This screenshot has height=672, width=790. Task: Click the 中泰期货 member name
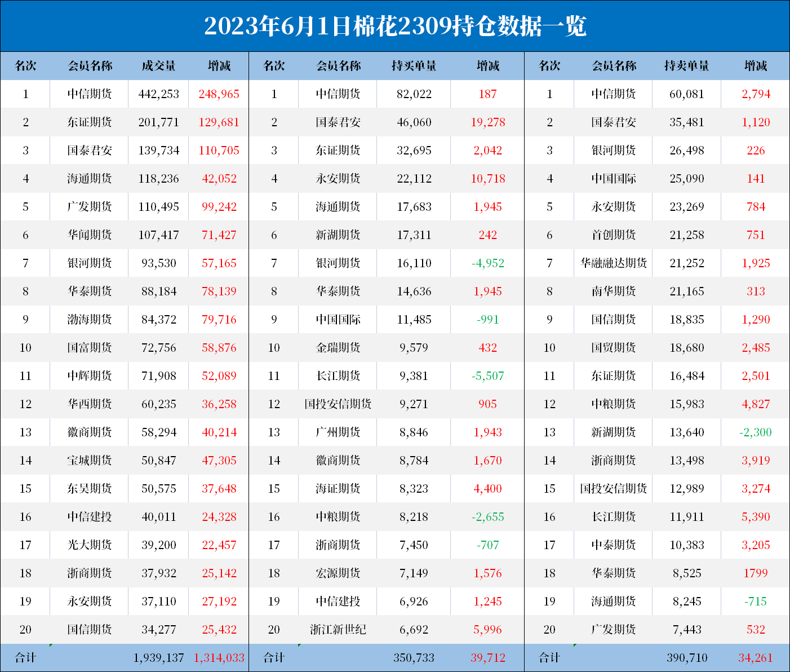click(x=614, y=545)
